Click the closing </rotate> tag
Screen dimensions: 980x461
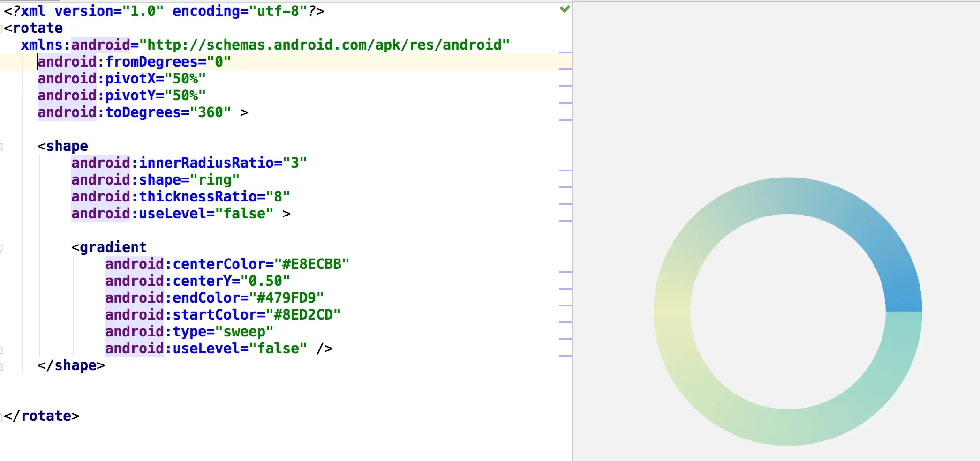click(42, 416)
